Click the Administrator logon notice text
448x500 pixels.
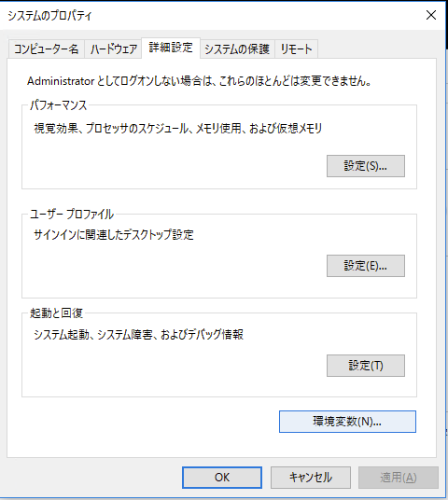pos(199,81)
